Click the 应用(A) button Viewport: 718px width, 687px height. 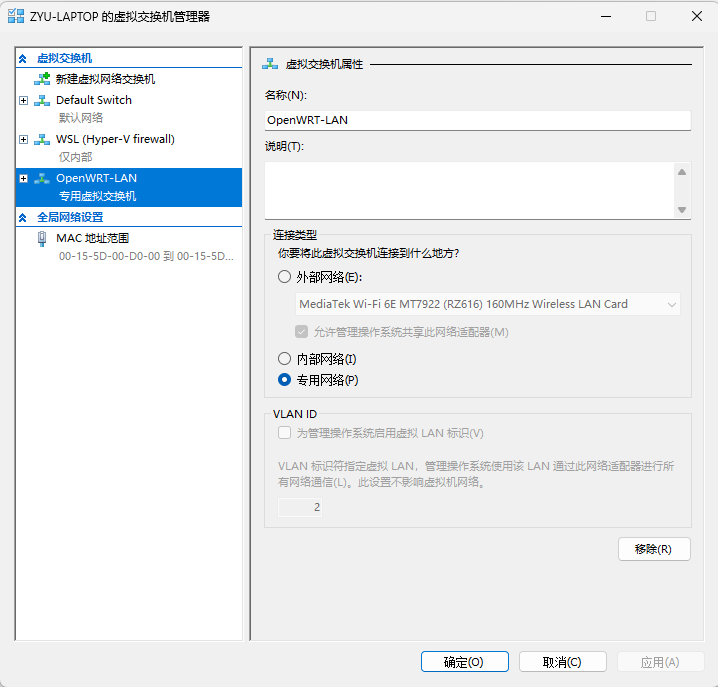click(660, 662)
